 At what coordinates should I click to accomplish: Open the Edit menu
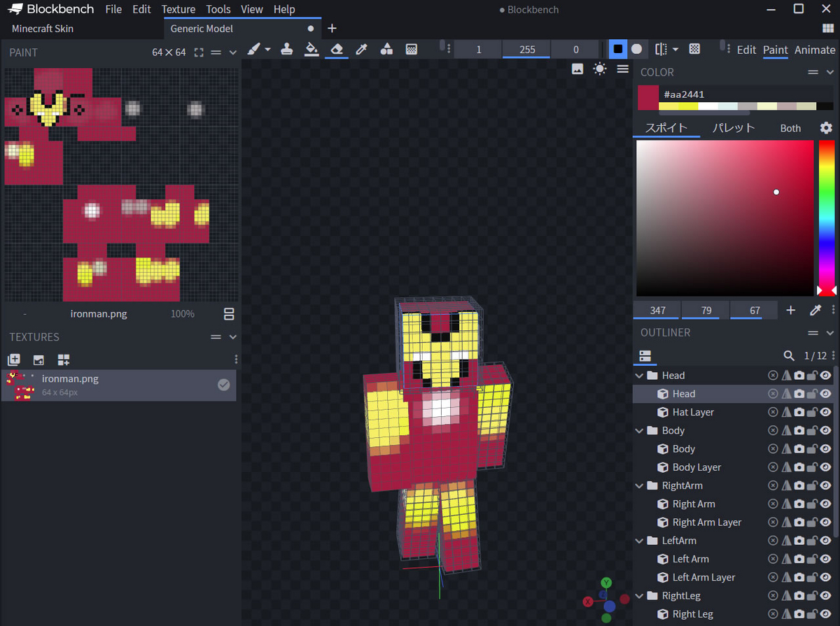pyautogui.click(x=141, y=9)
